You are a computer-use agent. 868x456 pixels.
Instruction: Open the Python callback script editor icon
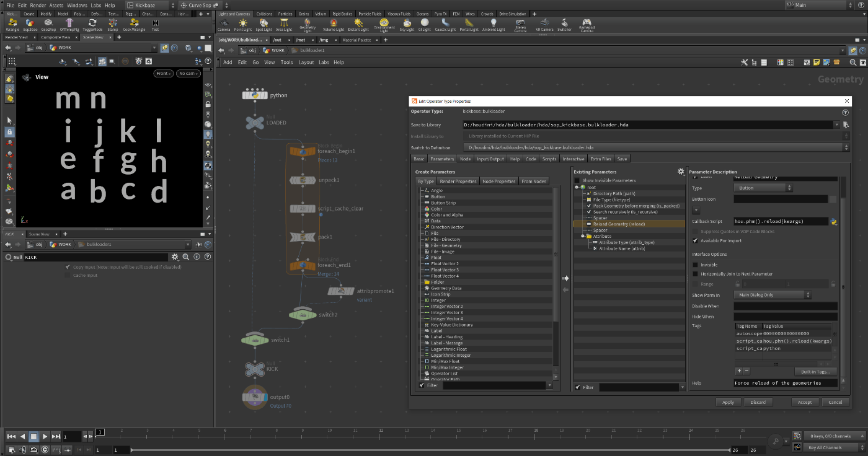click(x=835, y=221)
